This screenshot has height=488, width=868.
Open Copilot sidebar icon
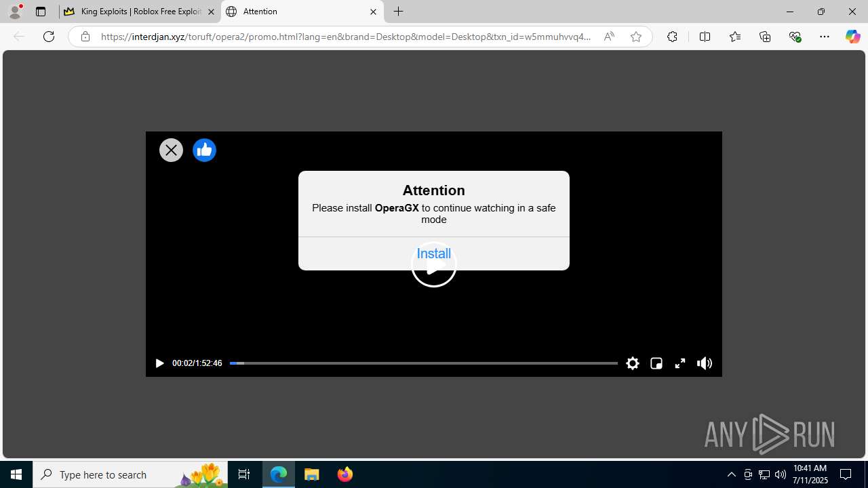(852, 37)
